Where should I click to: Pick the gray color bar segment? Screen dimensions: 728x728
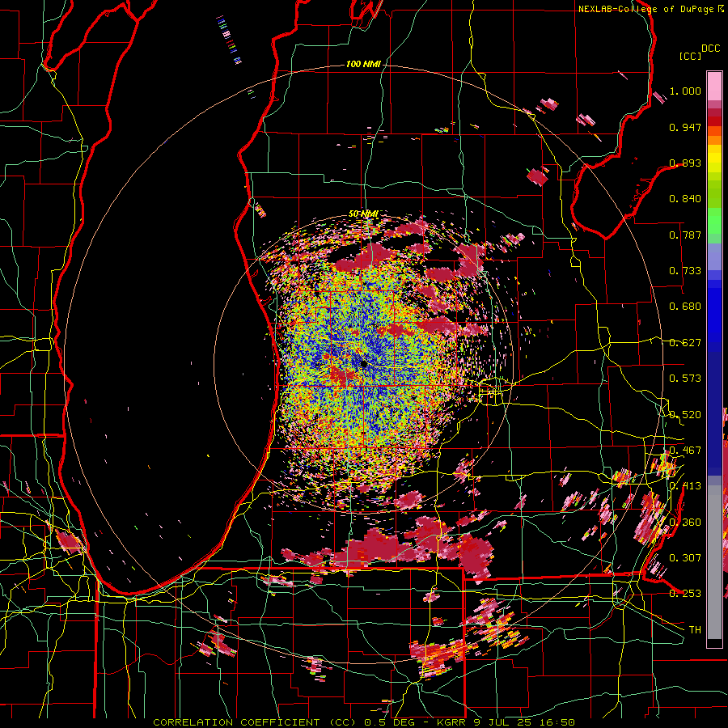click(x=714, y=562)
